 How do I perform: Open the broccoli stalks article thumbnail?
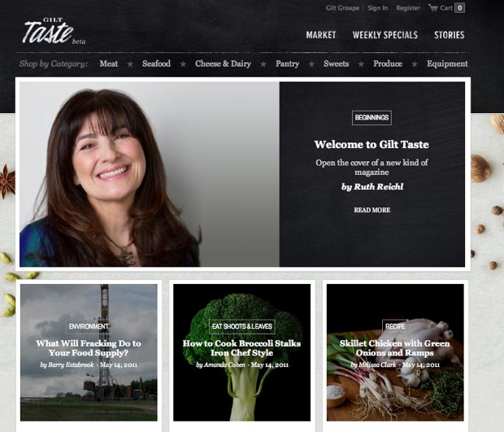click(241, 352)
